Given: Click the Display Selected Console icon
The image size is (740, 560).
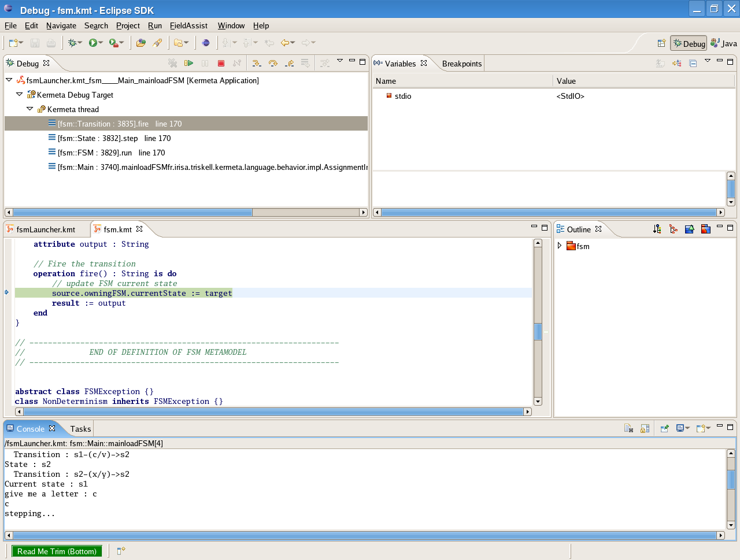Looking at the screenshot, I should click(x=680, y=428).
